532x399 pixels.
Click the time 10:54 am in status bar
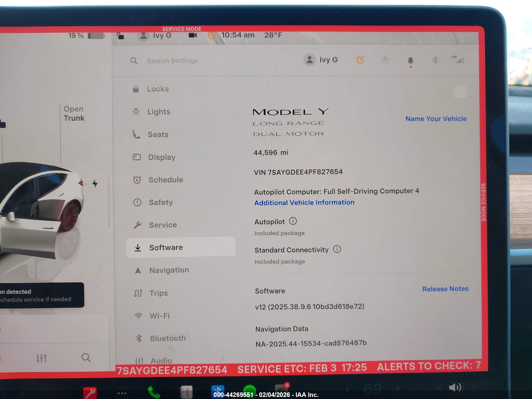[x=238, y=35]
